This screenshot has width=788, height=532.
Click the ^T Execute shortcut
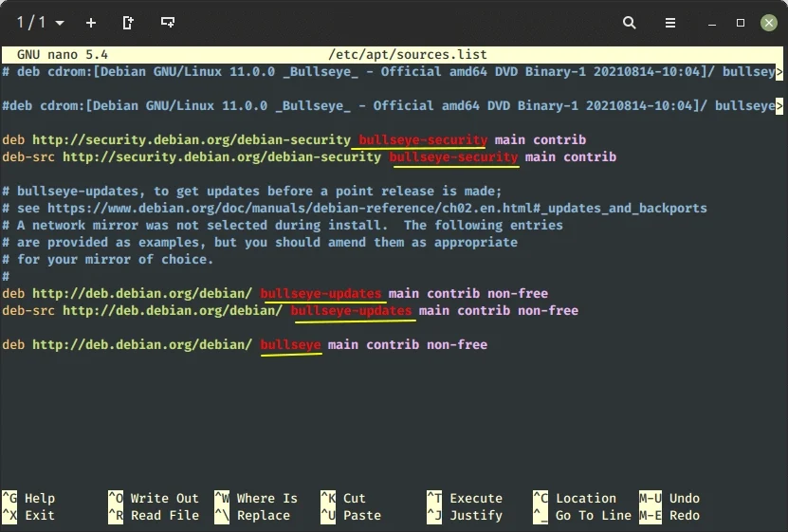tap(465, 499)
